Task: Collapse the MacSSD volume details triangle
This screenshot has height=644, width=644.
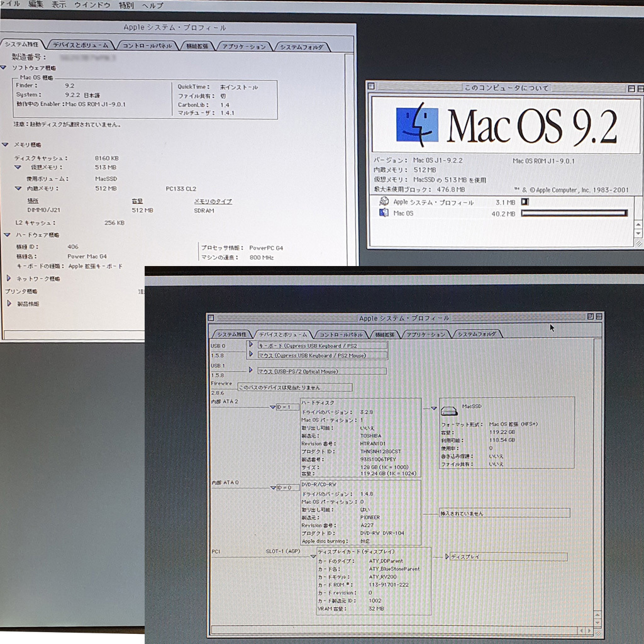Action: [x=434, y=408]
